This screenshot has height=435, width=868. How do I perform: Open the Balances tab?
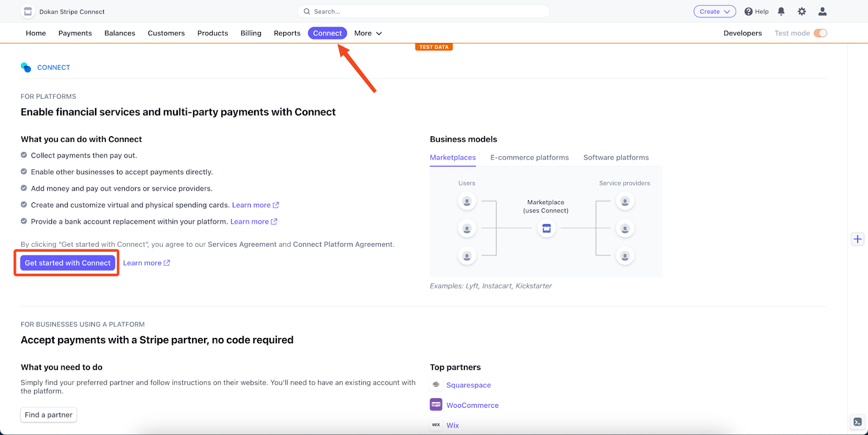click(120, 33)
